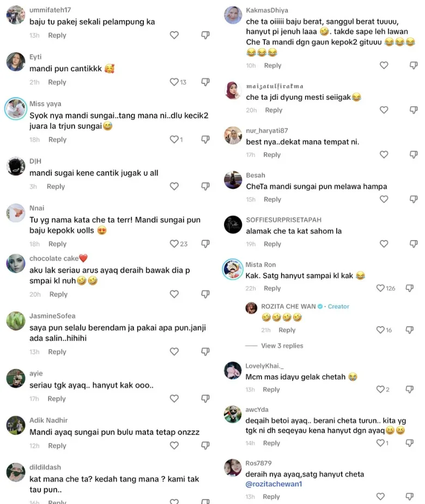Like Miss yaya's mandi sungai comment

(174, 140)
